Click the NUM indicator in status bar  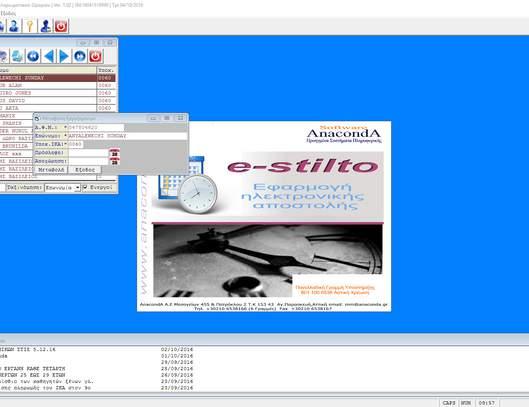coord(466,403)
